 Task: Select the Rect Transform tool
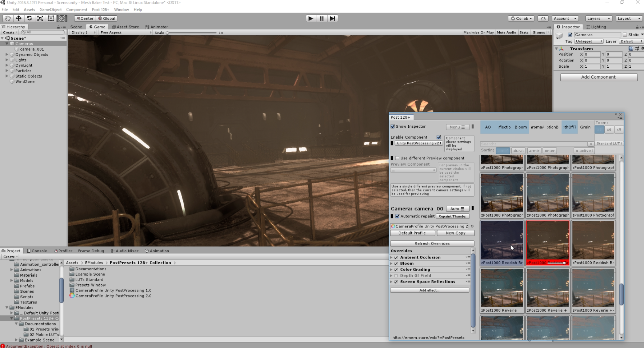click(51, 18)
